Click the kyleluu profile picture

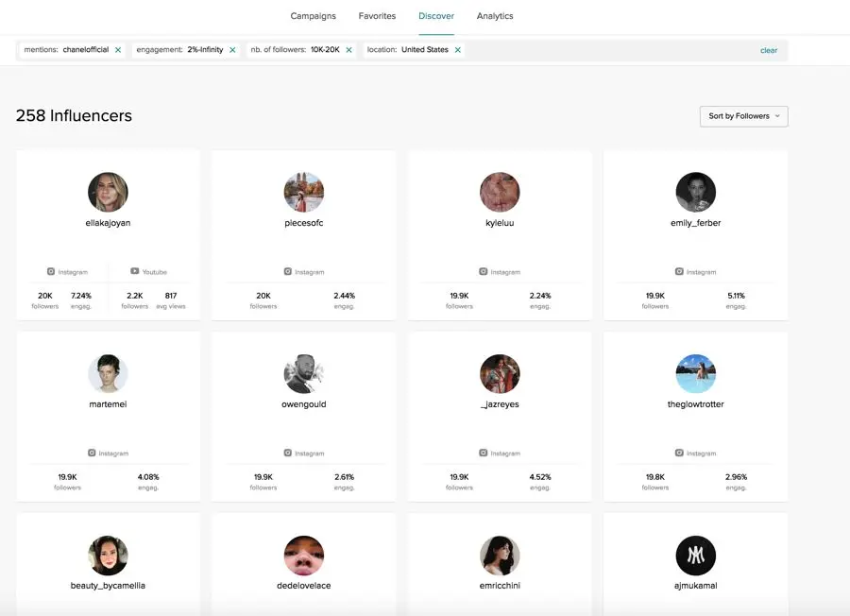(x=500, y=192)
